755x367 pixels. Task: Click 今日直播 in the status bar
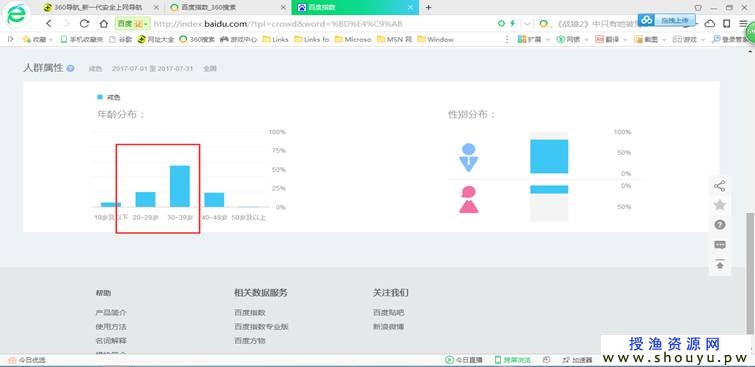pyautogui.click(x=464, y=360)
